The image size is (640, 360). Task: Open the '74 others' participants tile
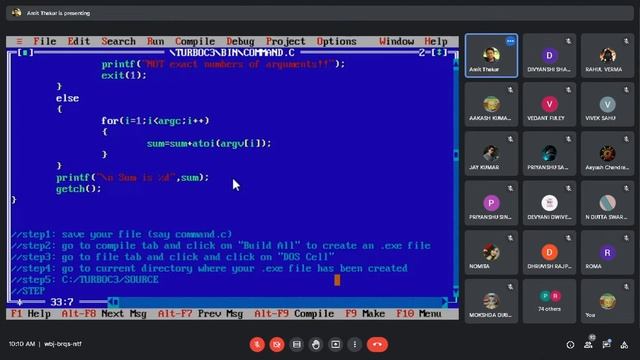pyautogui.click(x=549, y=302)
